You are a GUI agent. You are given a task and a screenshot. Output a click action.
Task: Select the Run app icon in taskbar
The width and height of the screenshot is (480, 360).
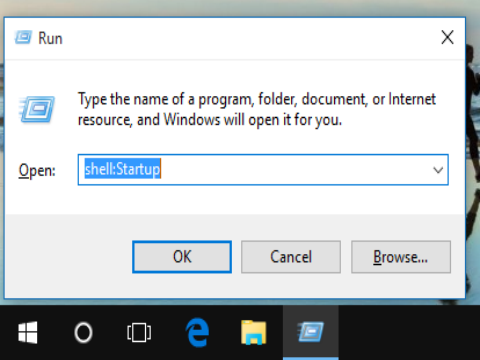pos(311,332)
